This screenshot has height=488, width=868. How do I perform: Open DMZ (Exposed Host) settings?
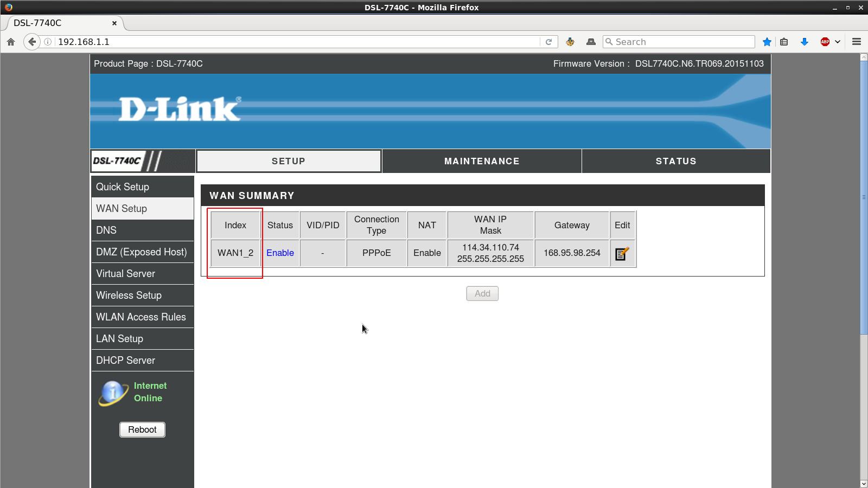point(142,252)
